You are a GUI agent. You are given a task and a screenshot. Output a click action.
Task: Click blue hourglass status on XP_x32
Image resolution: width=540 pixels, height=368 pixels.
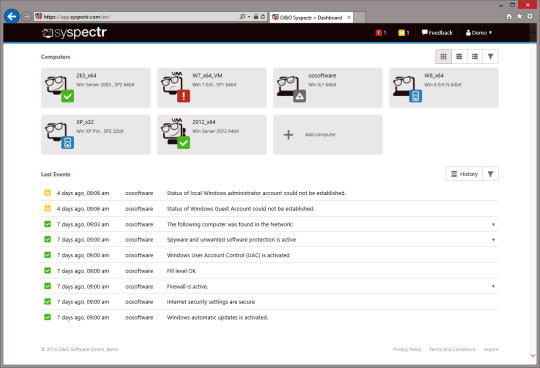[x=68, y=143]
